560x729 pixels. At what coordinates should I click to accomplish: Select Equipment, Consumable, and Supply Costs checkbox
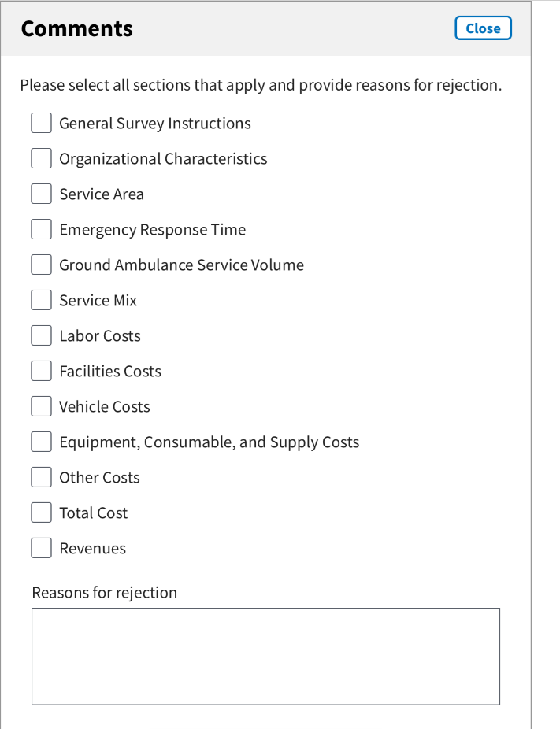click(42, 442)
